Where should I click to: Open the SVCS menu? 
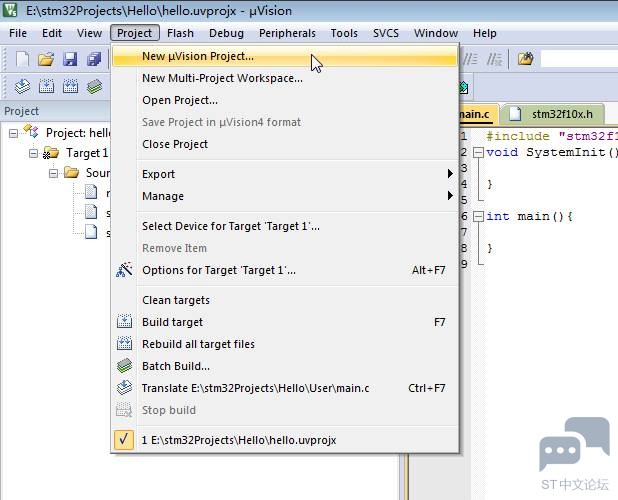386,33
